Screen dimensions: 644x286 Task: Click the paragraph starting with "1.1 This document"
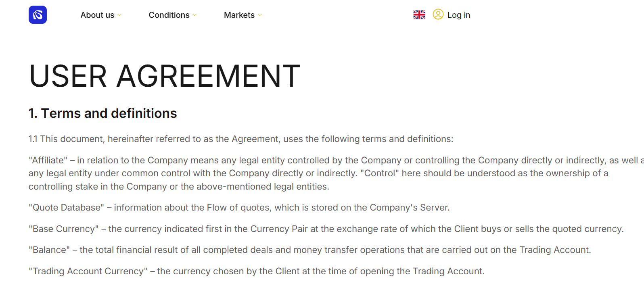(240, 139)
